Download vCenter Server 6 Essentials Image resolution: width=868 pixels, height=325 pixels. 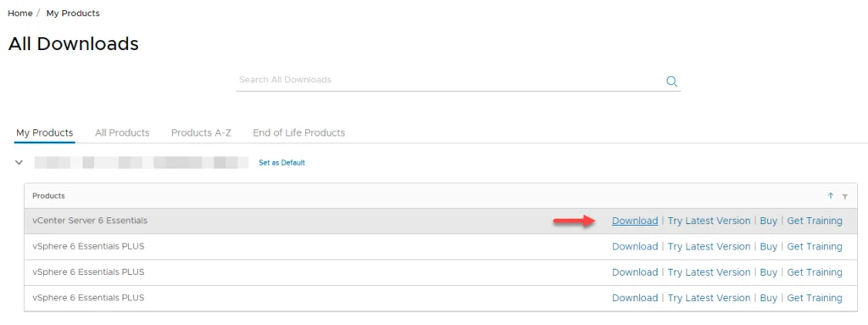tap(635, 221)
